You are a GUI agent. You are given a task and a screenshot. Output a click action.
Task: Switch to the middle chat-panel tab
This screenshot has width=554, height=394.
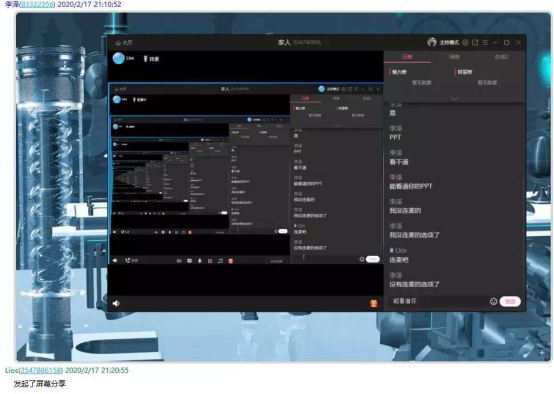[454, 57]
